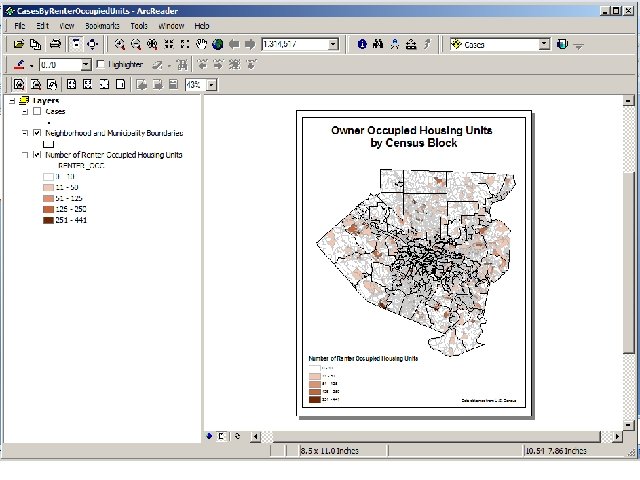The height and width of the screenshot is (480, 640).
Task: Enable the Cases layer checkbox
Action: coord(38,111)
